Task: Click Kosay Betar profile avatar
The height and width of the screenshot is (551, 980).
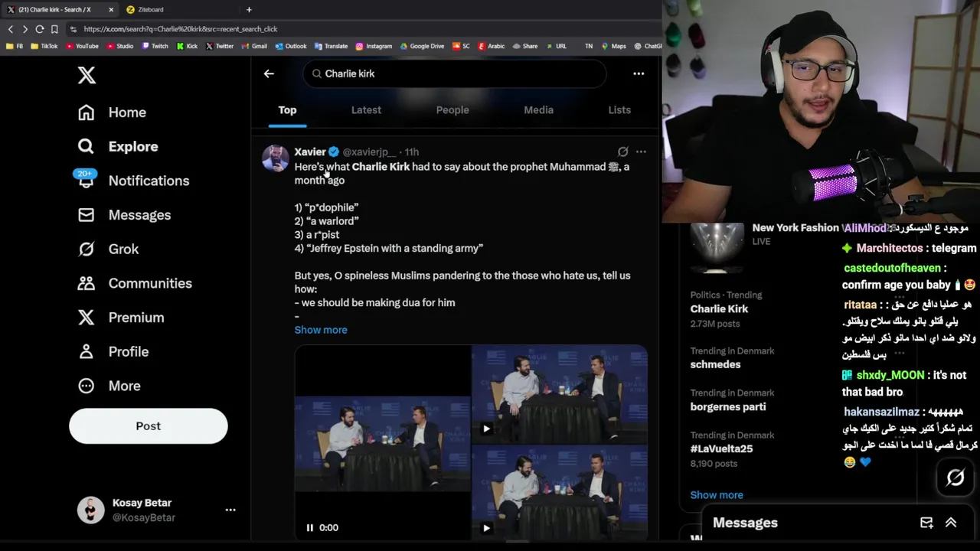Action: 90,510
